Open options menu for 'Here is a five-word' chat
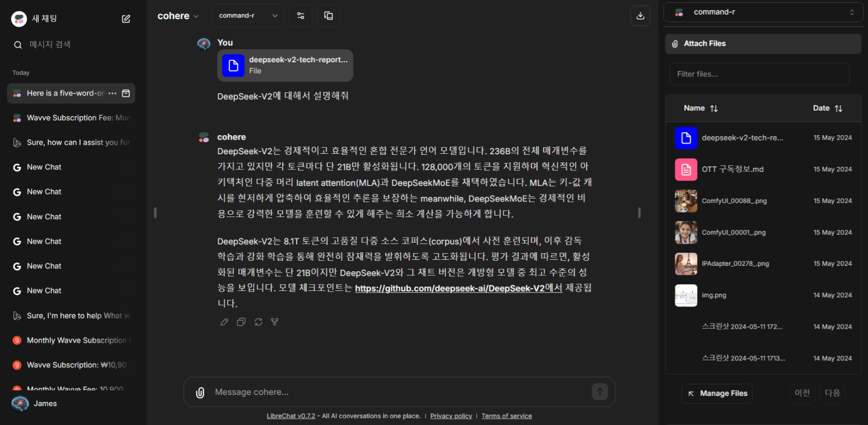Image resolution: width=868 pixels, height=425 pixels. click(113, 93)
